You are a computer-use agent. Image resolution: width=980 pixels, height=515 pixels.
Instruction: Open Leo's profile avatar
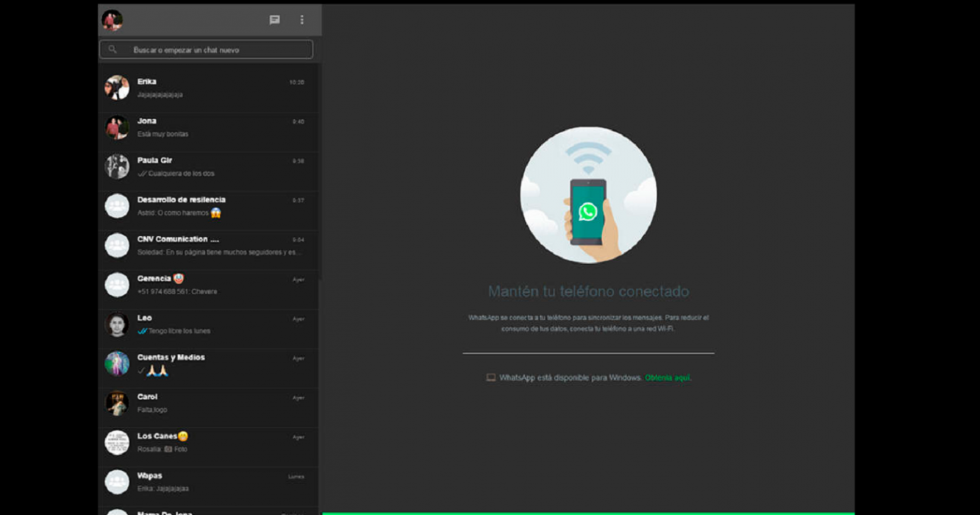click(117, 324)
